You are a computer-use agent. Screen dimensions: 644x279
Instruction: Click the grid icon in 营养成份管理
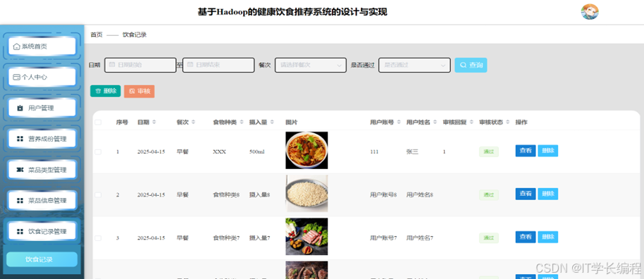20,139
